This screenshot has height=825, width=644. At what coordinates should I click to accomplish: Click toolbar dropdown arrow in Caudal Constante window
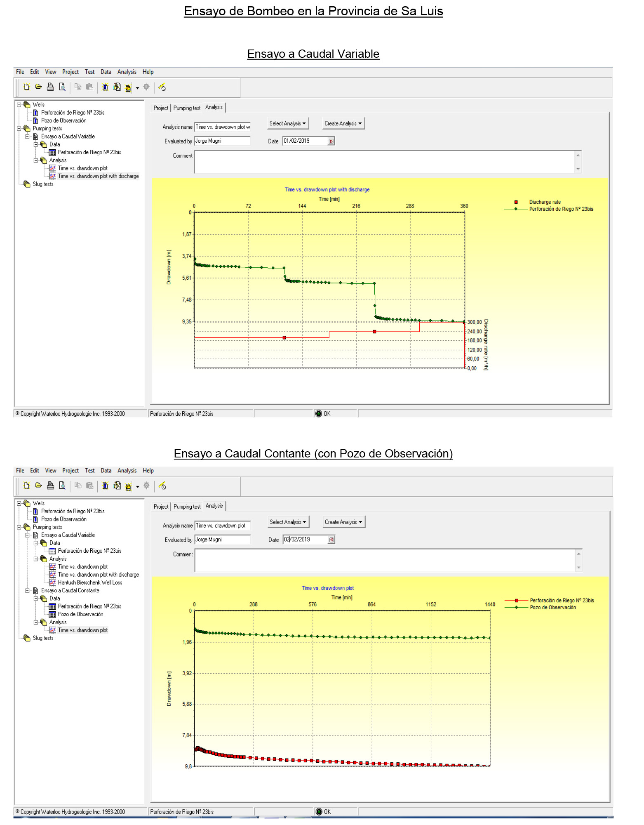pos(137,486)
